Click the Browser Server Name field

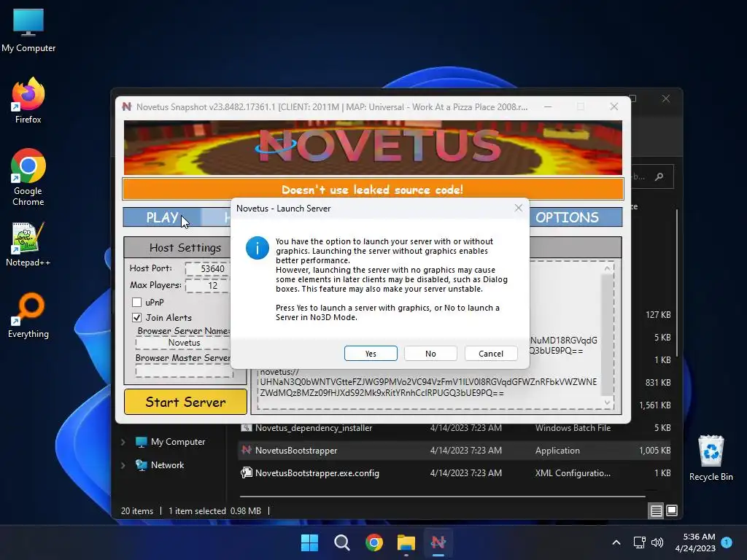coord(183,343)
